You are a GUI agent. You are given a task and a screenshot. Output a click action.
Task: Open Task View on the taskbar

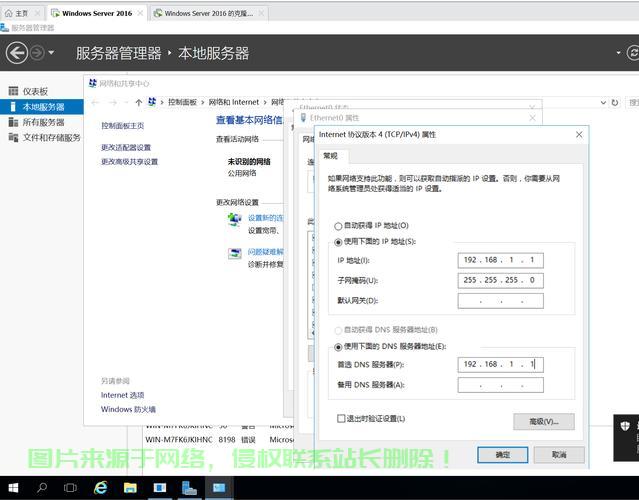[70, 488]
